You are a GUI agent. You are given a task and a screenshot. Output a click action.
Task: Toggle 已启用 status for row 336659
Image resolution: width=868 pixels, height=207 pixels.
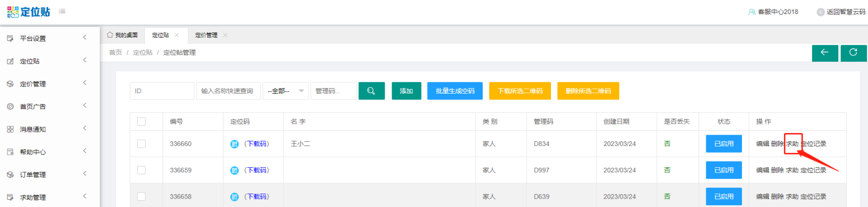tap(724, 170)
